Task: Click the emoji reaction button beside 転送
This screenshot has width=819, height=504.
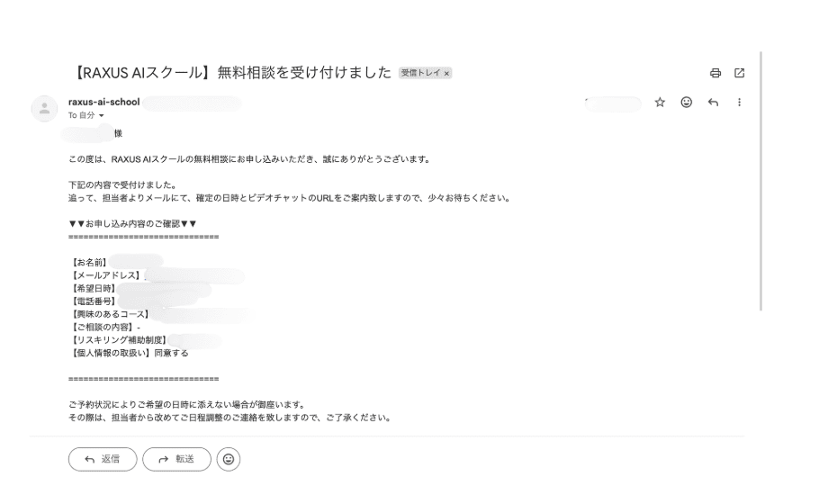Action: tap(229, 458)
